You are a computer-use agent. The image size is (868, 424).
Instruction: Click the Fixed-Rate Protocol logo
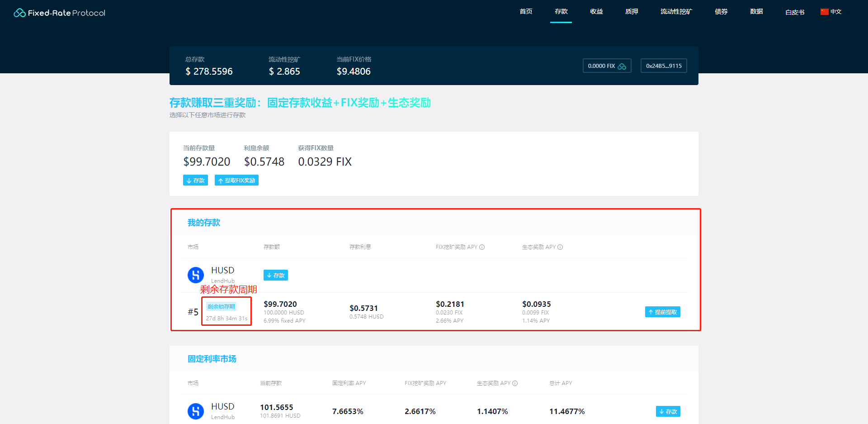[59, 13]
